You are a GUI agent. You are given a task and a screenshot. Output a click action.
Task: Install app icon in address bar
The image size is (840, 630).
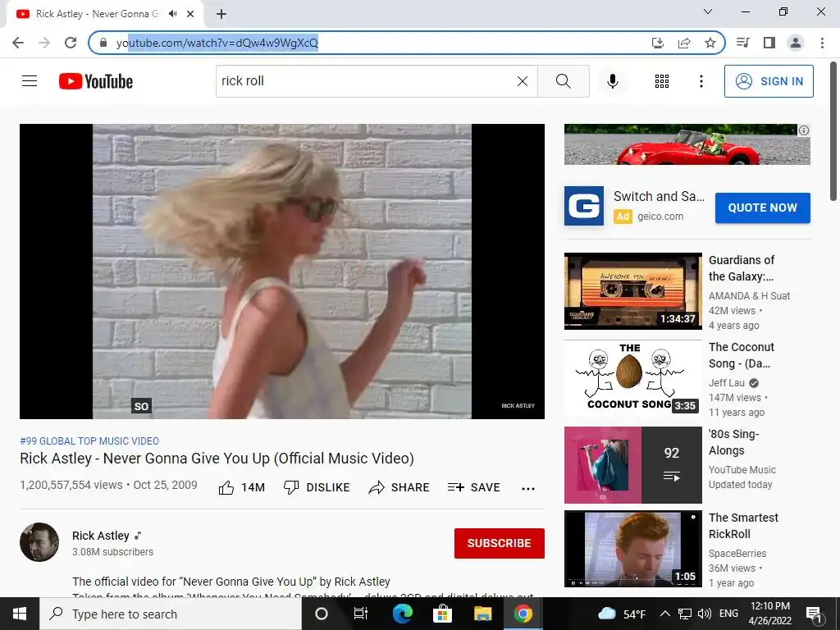tap(657, 43)
